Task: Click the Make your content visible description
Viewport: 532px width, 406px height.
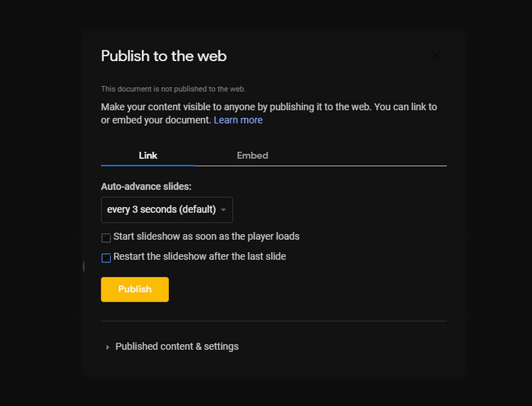Action: click(269, 114)
